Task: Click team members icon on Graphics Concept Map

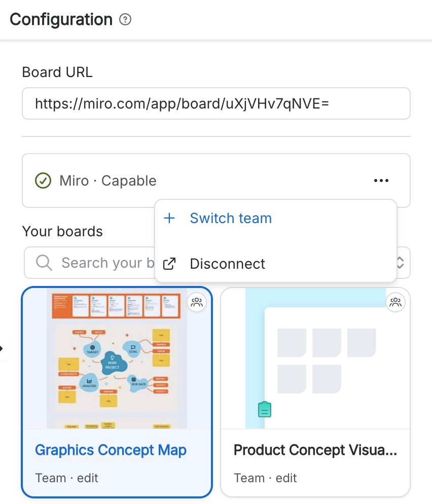Action: [197, 302]
